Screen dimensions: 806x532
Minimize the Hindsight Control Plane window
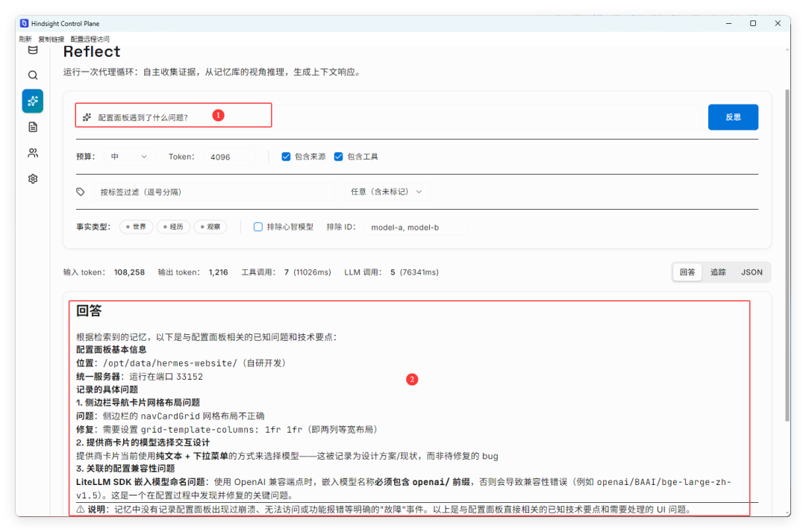728,23
